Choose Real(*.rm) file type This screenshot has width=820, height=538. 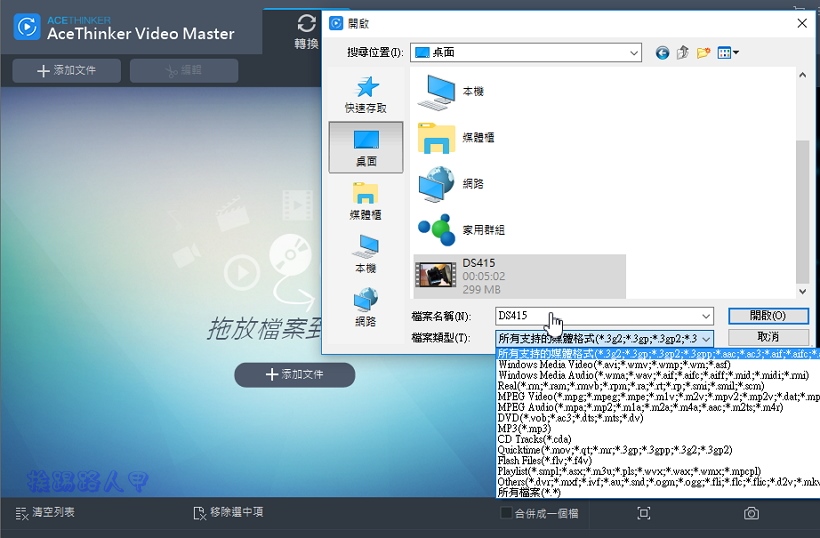[x=658, y=386]
